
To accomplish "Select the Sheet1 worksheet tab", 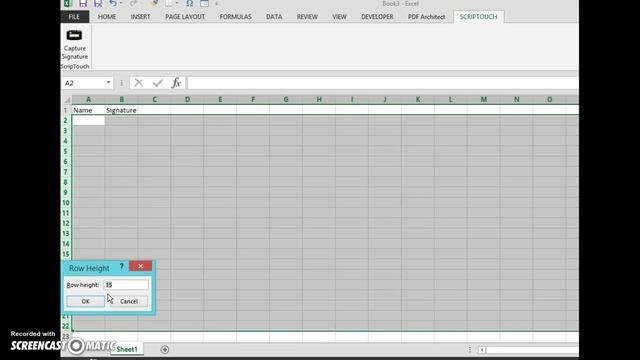I will 127,349.
